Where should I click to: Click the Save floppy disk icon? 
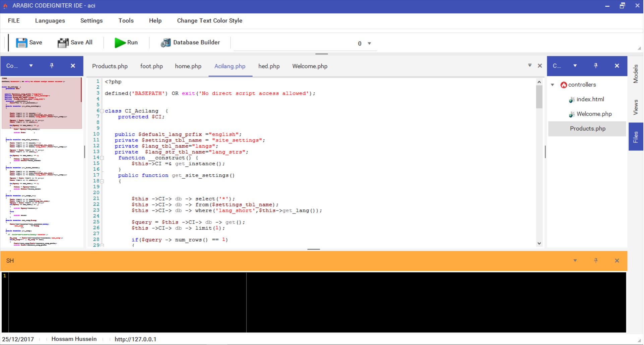click(x=21, y=42)
